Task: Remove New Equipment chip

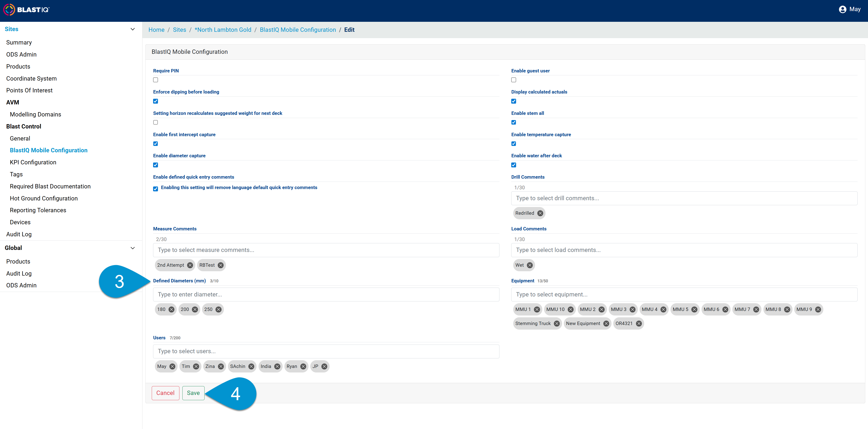Action: pos(606,323)
